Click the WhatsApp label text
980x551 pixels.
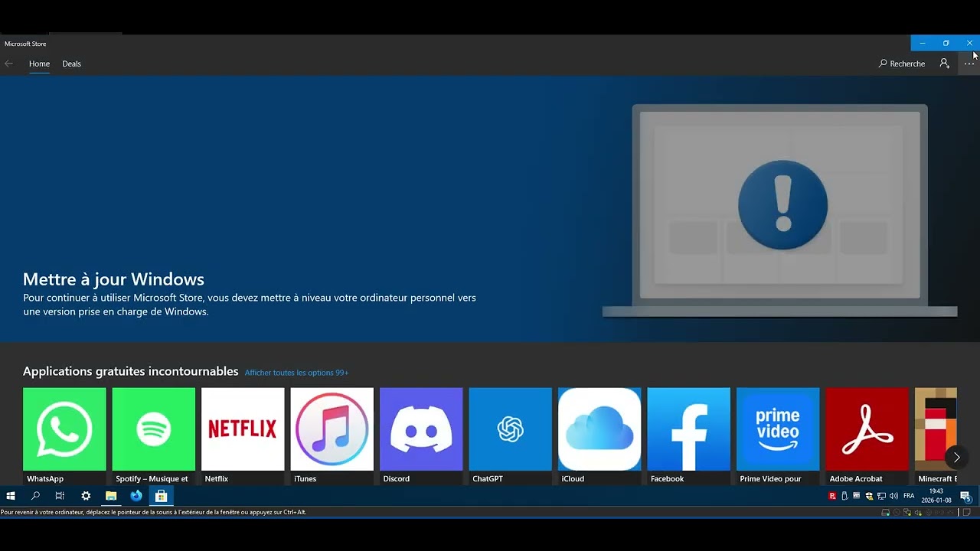(45, 479)
